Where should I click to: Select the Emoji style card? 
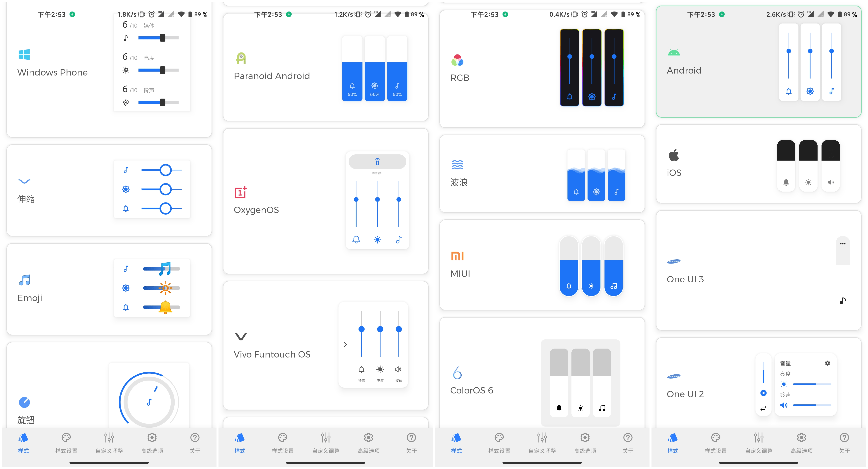(109, 289)
